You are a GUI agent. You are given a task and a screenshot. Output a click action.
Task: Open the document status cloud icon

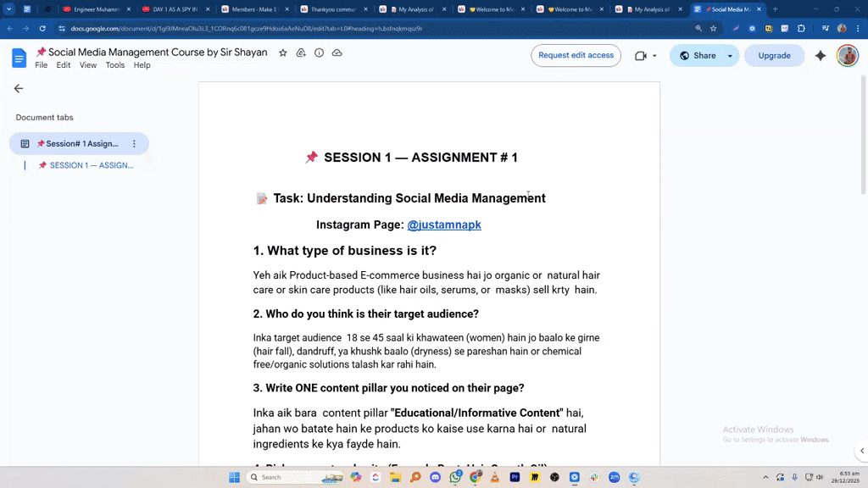tap(337, 53)
